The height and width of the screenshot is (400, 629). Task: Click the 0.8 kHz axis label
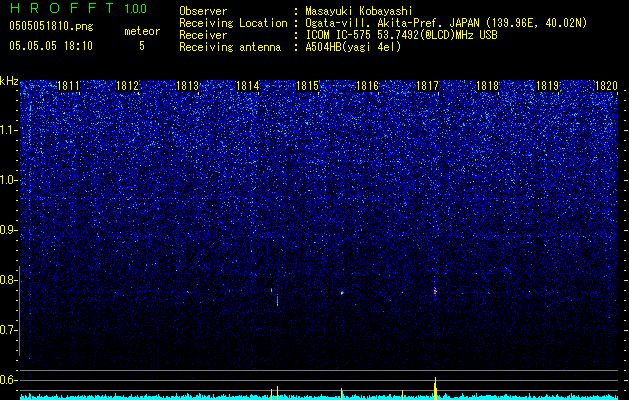[x=9, y=280]
